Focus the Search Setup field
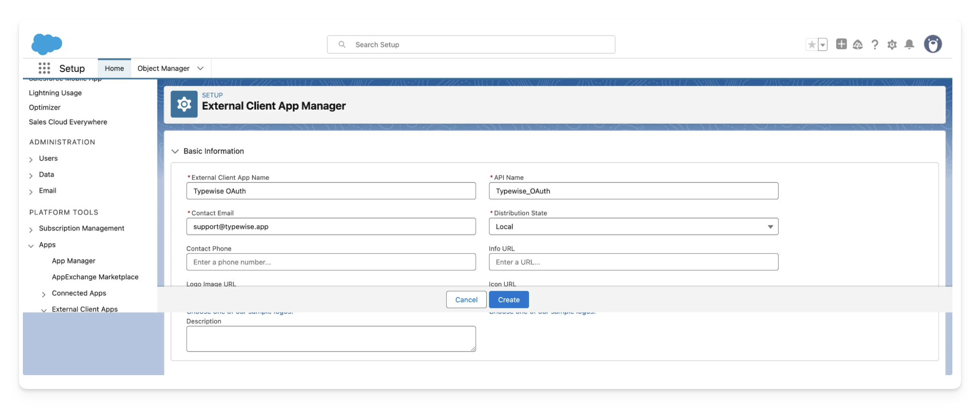The width and height of the screenshot is (980, 408). [x=471, y=44]
